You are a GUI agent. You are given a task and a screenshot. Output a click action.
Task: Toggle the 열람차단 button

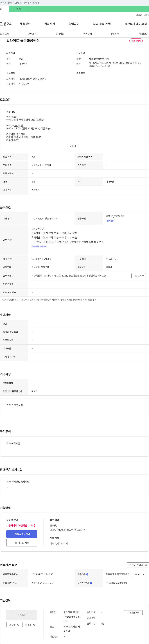(30, 624)
